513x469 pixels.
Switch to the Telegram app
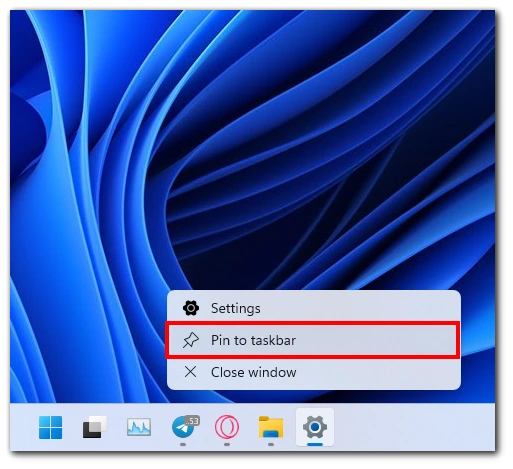[183, 427]
